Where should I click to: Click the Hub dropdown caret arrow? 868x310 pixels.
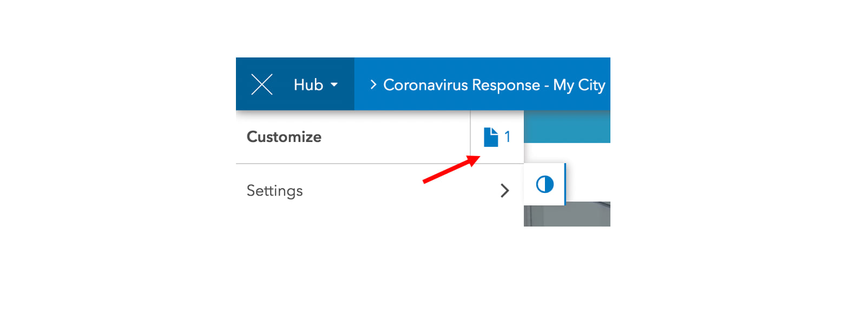[x=334, y=85]
